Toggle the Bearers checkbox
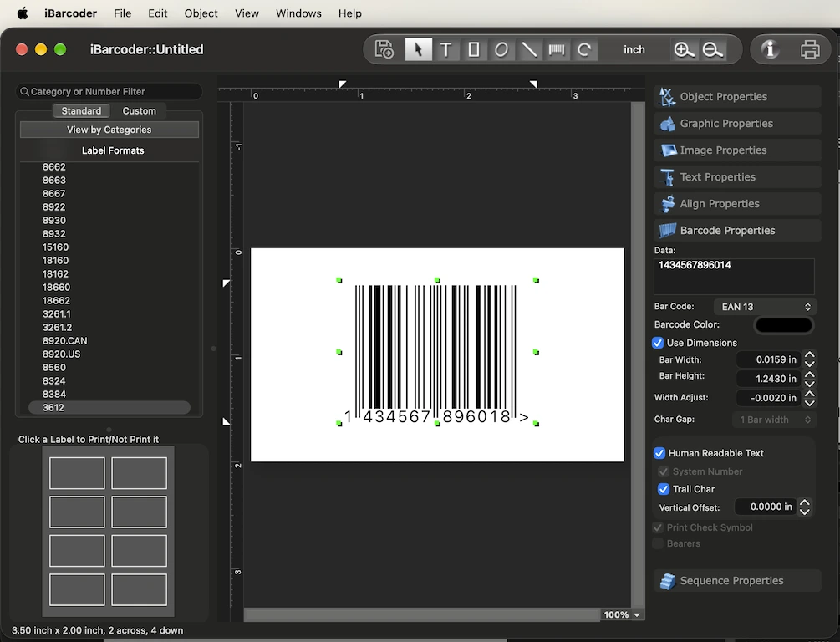Screen dimensions: 840x642 [658, 543]
